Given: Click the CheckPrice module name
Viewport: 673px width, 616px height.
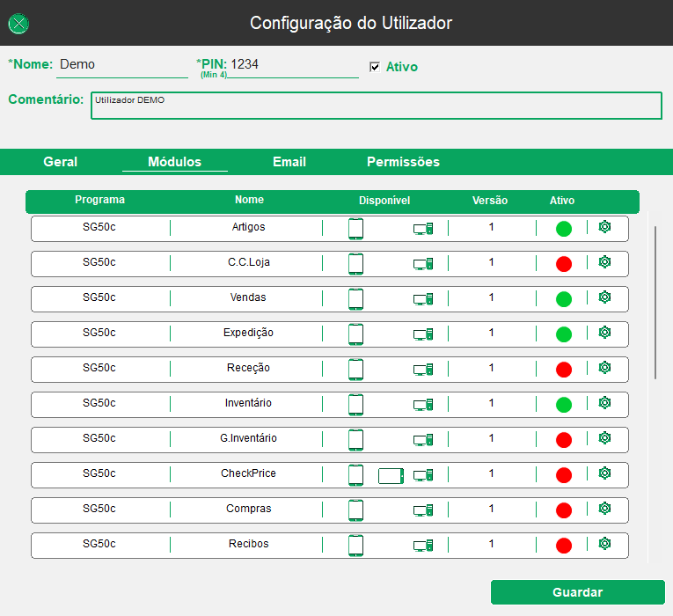Looking at the screenshot, I should pos(248,473).
